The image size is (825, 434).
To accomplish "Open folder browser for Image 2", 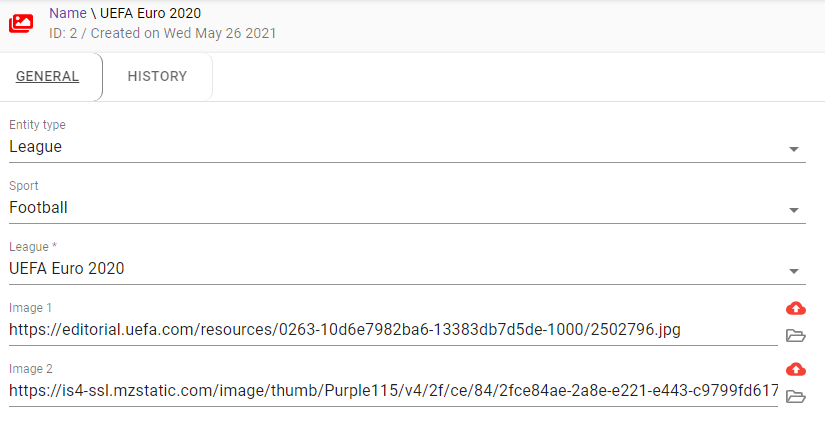I will [x=796, y=396].
